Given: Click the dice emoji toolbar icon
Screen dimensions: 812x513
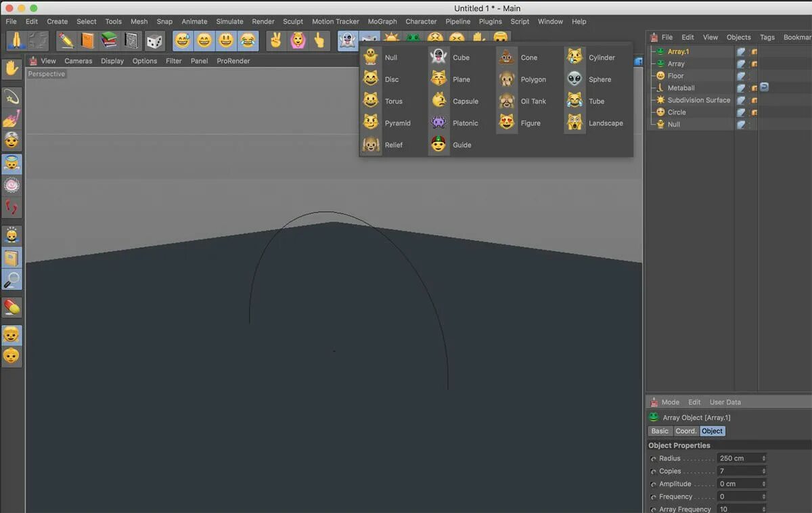Looking at the screenshot, I should point(154,41).
